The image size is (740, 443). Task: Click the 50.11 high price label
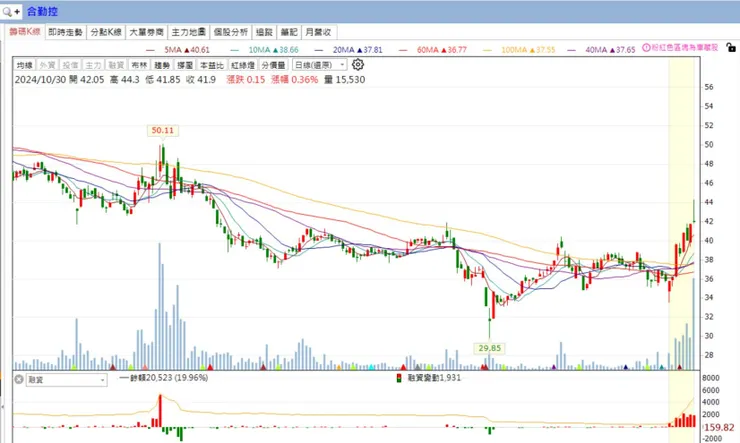162,130
